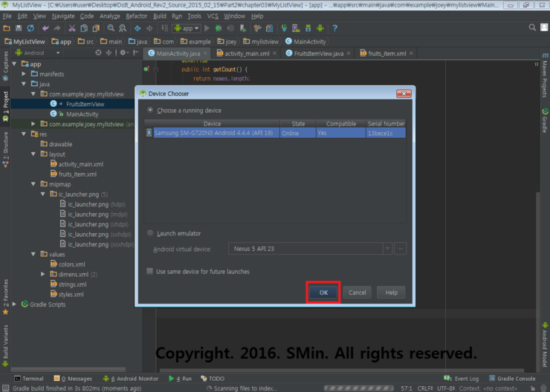Viewport: 550px width, 392px height.
Task: Select strings.xml in the project tree
Action: 72,284
